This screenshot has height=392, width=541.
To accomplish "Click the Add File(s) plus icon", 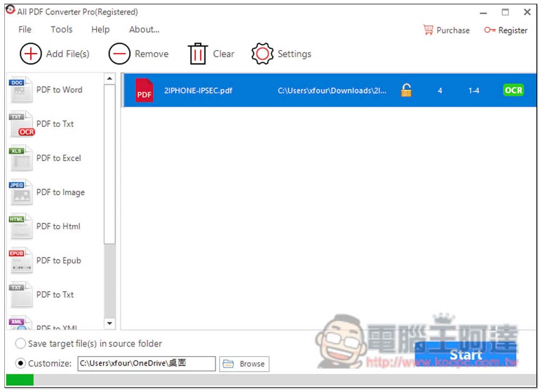I will tap(31, 54).
